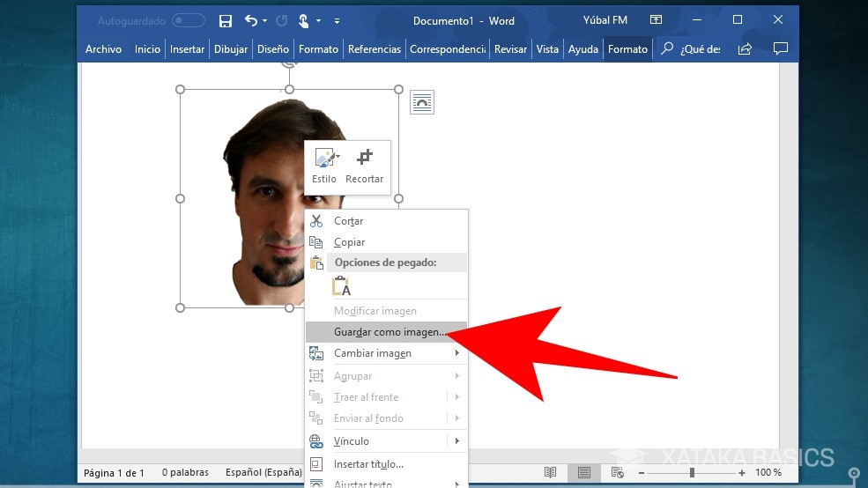This screenshot has height=488, width=868.
Task: Click the Share icon in ribbon
Action: point(746,49)
